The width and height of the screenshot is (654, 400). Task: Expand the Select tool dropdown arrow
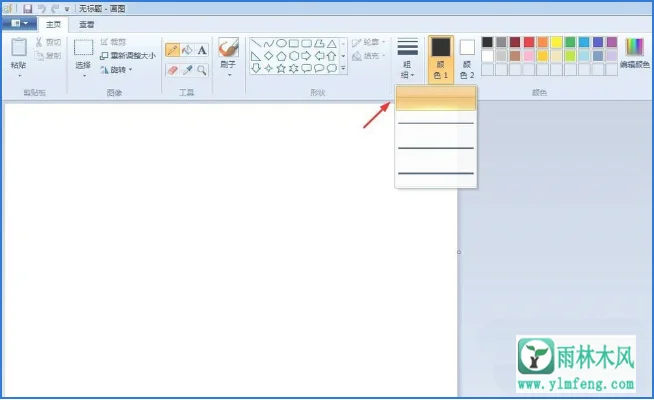coord(84,74)
